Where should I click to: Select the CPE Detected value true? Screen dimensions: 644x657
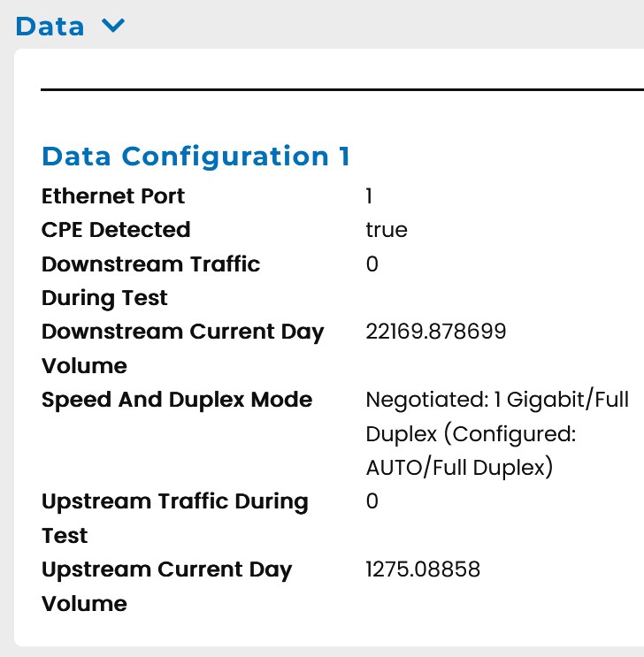click(x=387, y=230)
